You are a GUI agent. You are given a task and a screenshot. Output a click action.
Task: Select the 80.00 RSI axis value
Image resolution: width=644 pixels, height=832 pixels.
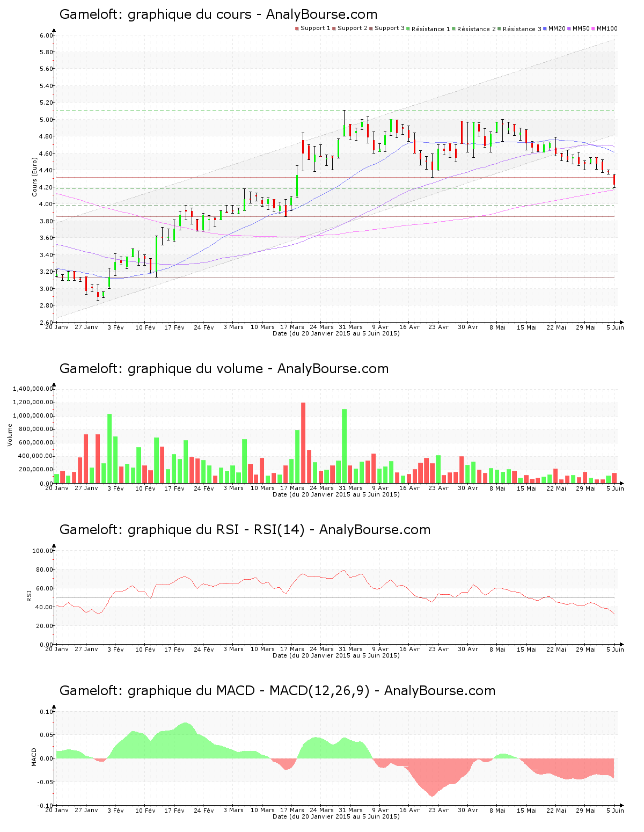pos(45,570)
